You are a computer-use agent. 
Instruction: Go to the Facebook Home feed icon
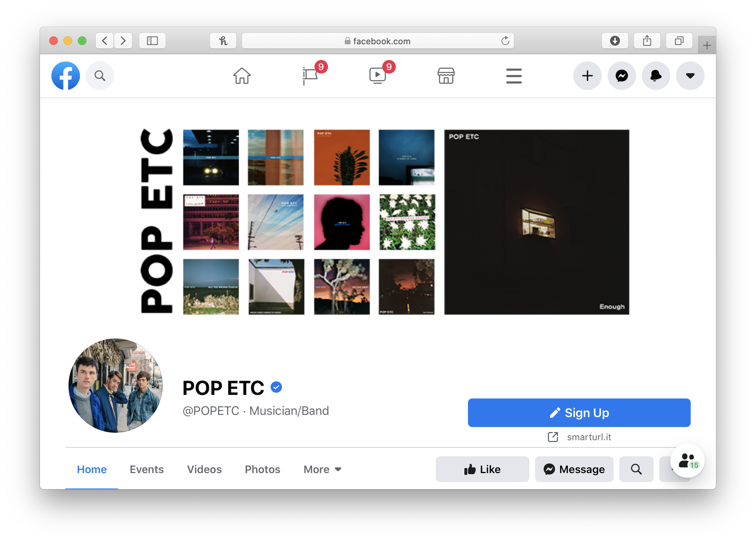click(242, 76)
